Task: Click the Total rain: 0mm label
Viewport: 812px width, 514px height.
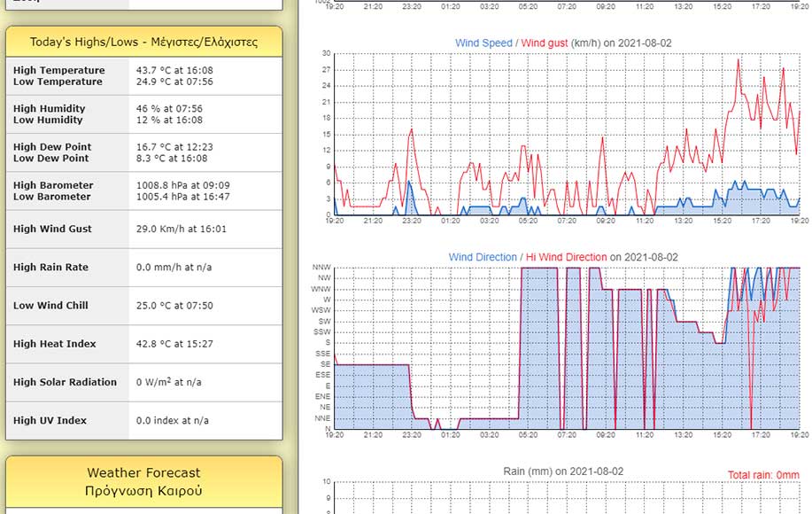Action: 763,475
